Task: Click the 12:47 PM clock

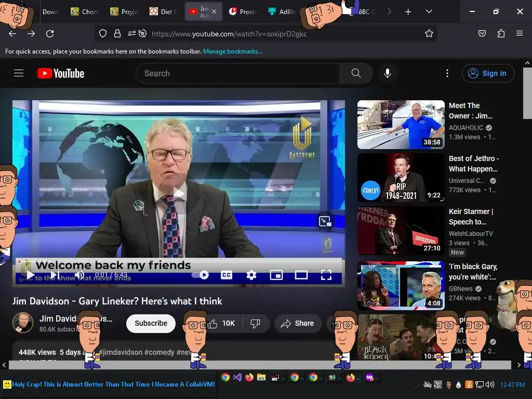Action: click(513, 385)
